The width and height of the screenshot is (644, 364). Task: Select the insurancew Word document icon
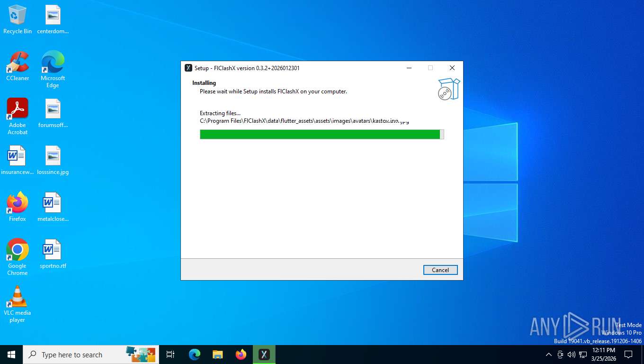pyautogui.click(x=18, y=160)
